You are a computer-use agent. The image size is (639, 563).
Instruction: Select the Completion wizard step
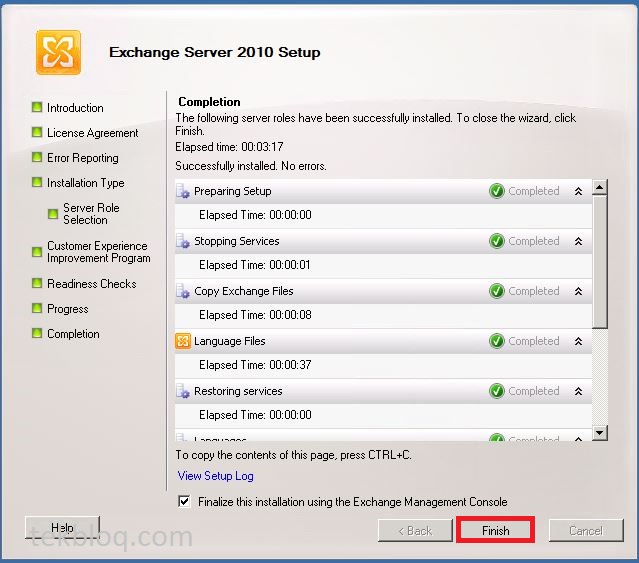73,334
